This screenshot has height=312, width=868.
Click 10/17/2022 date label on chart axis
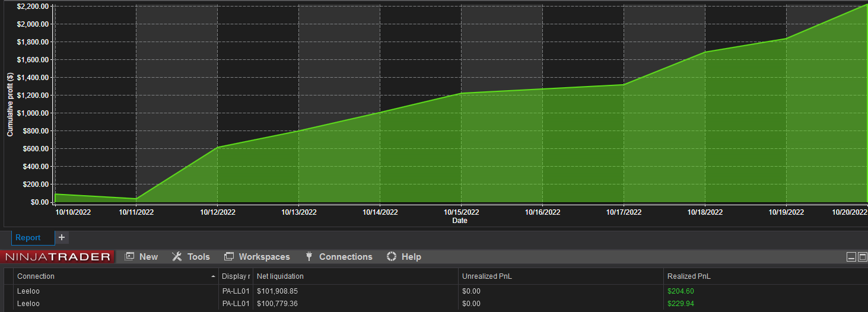click(624, 212)
